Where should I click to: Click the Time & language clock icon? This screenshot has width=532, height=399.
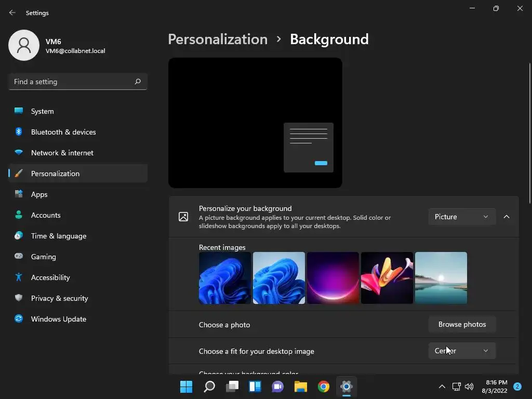click(19, 235)
